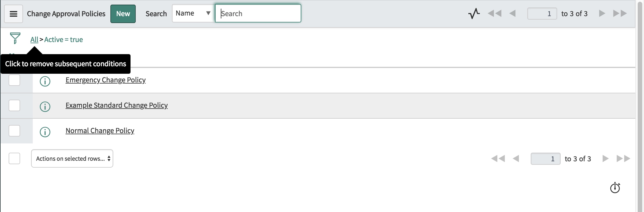Select the Active = true breadcrumb condition
644x212 pixels.
point(63,39)
